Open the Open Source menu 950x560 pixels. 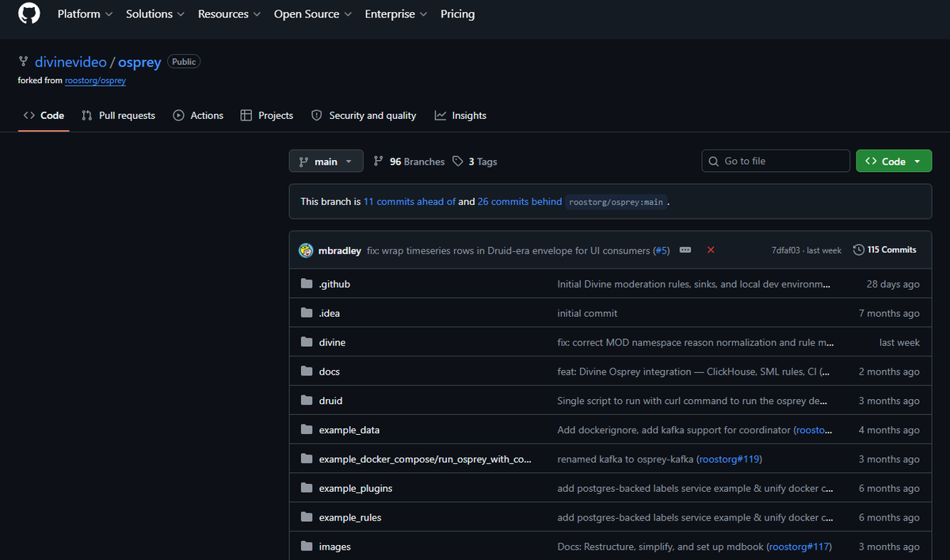(x=313, y=14)
